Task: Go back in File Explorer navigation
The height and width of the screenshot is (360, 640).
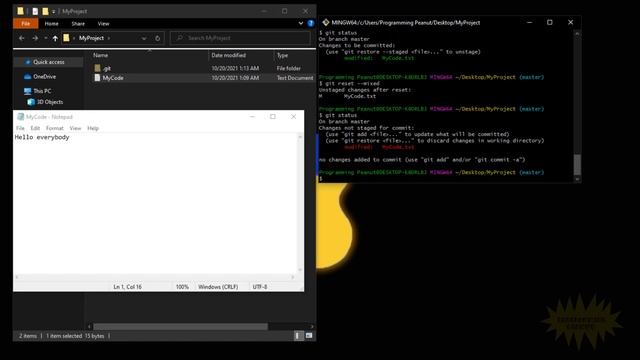Action: point(22,38)
